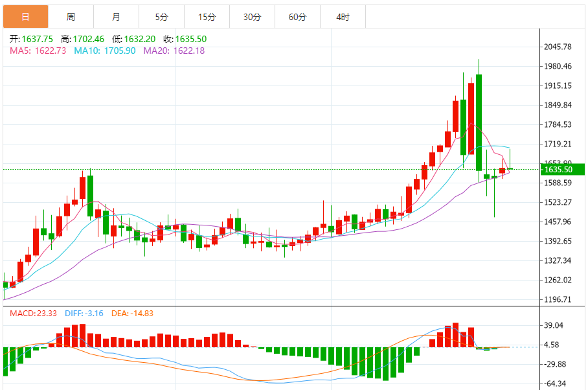Choose the 5分 interval tab
The width and height of the screenshot is (588, 390).
click(161, 17)
